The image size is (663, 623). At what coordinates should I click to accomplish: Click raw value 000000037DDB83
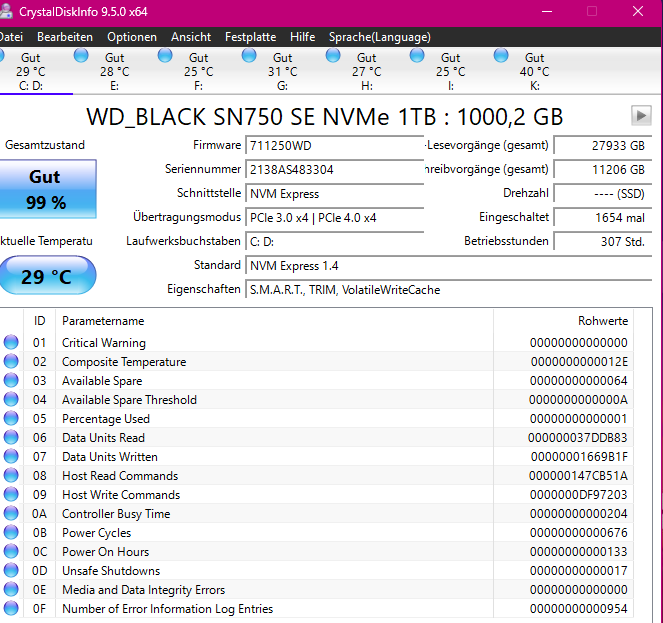pos(578,438)
